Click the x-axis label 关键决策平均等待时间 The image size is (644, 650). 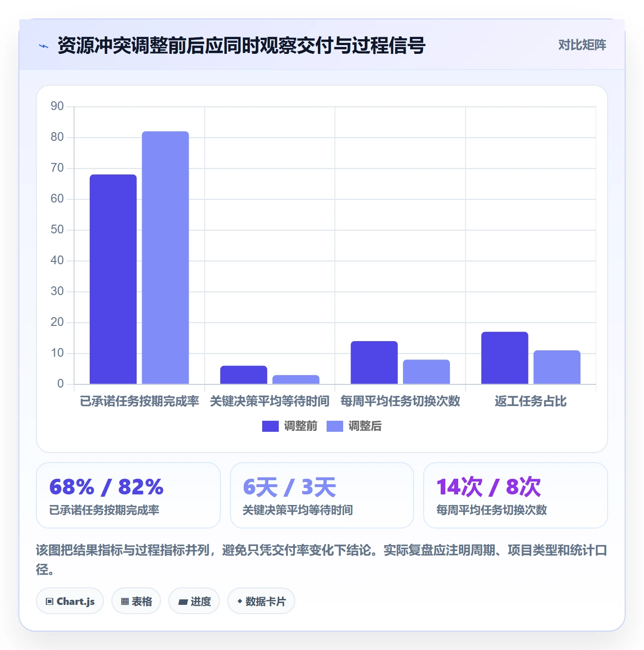point(270,401)
